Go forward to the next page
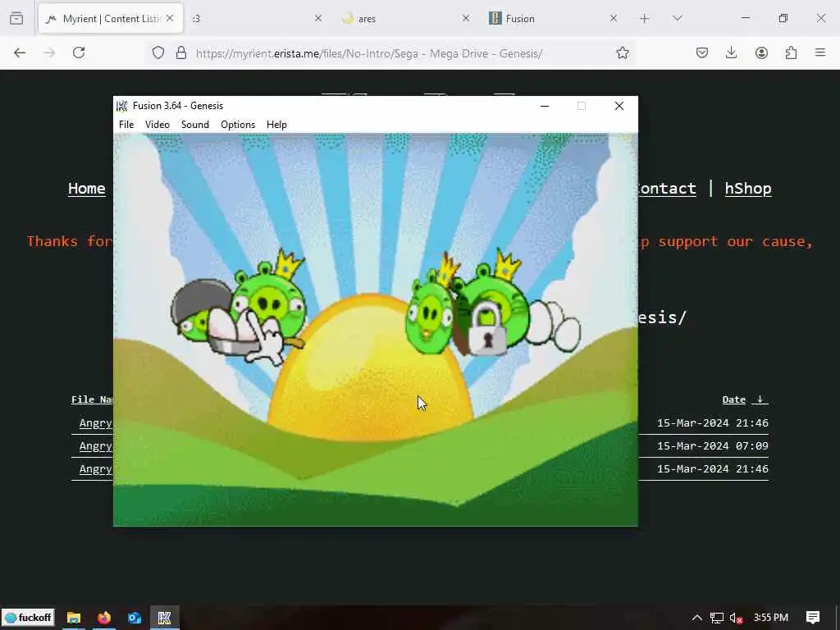 (49, 52)
